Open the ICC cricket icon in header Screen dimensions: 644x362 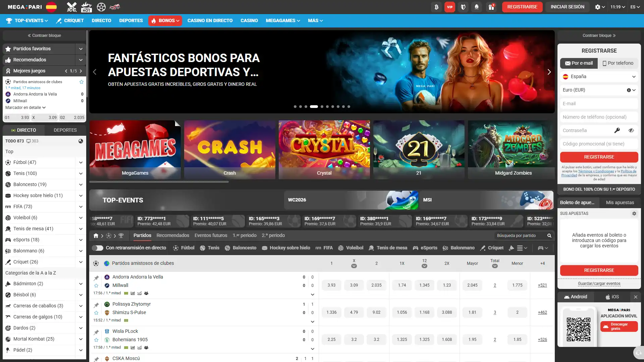[x=72, y=7]
